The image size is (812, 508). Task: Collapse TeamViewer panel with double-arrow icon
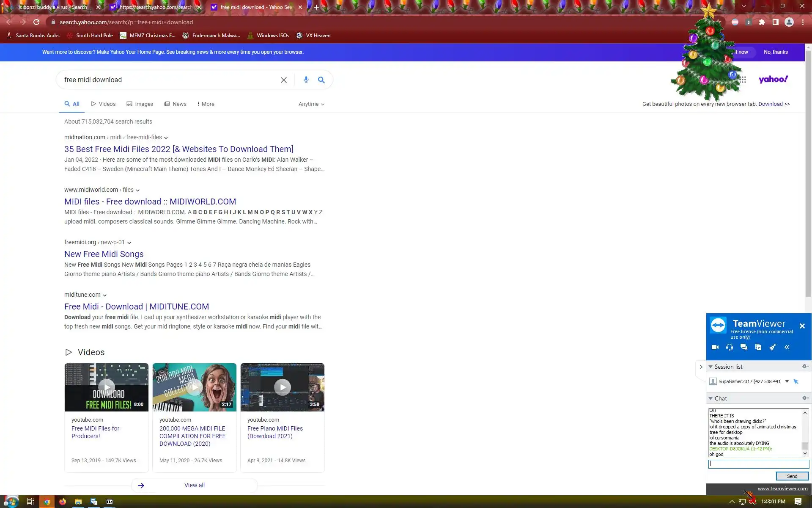(787, 347)
